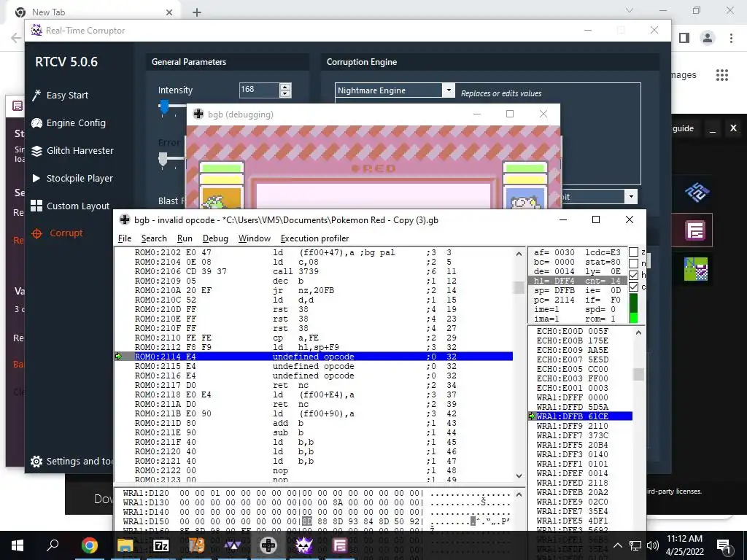747x560 pixels.
Task: Open Easy Start in RTCV sidebar
Action: click(x=60, y=96)
